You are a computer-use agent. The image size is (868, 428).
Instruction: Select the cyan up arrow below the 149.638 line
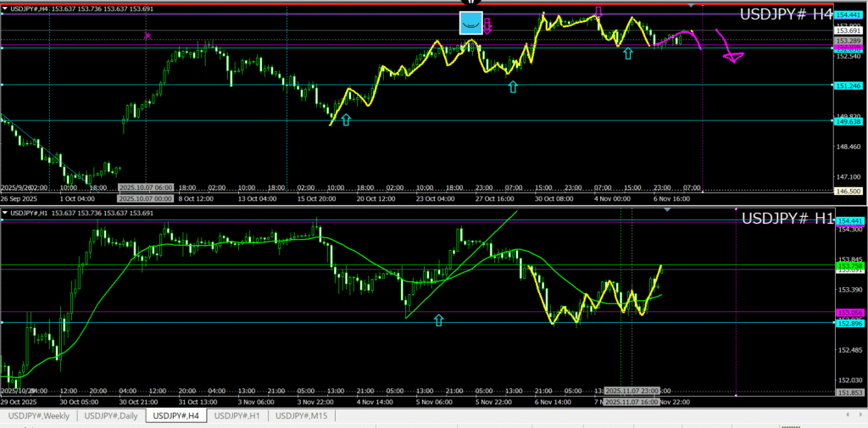[346, 120]
